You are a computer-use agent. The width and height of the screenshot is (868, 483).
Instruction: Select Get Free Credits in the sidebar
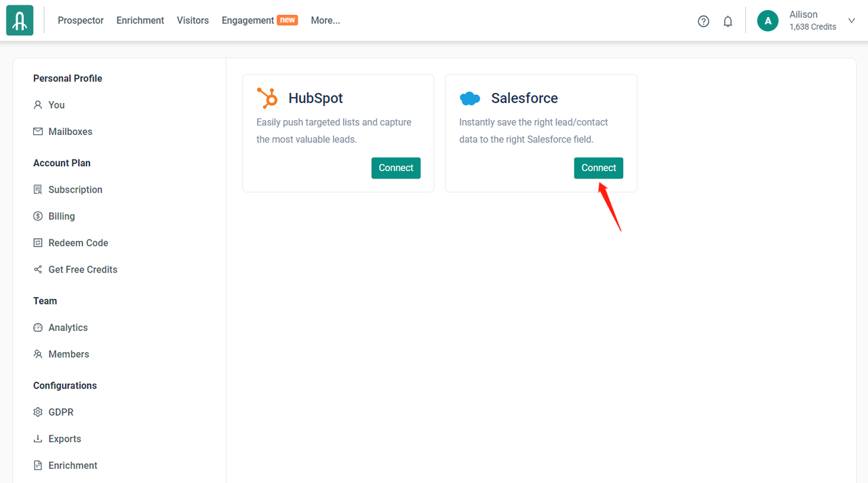click(83, 269)
